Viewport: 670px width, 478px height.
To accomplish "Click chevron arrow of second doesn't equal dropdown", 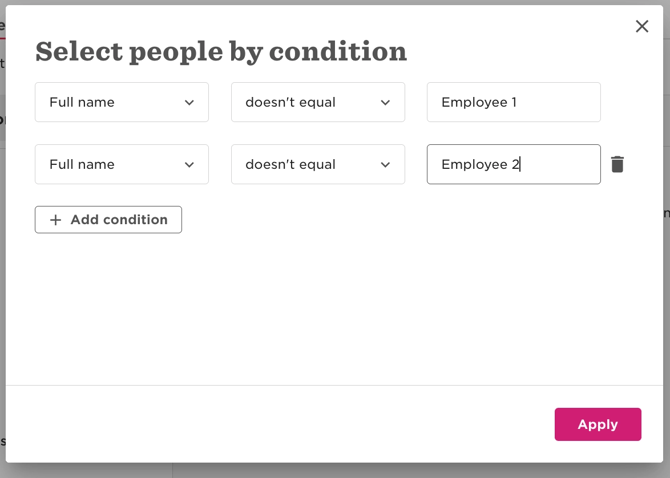I will pyautogui.click(x=385, y=164).
